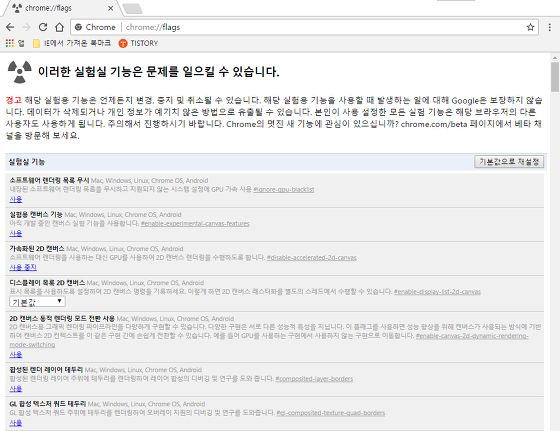Click the red 경고 warning word
Viewport: 560px width, 431px height.
point(14,100)
